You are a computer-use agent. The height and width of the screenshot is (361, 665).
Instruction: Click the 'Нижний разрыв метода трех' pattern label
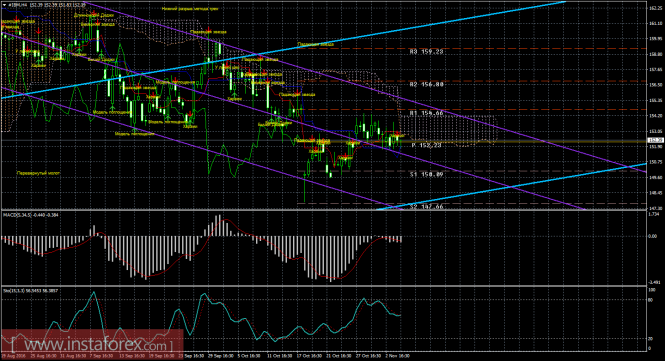click(190, 8)
